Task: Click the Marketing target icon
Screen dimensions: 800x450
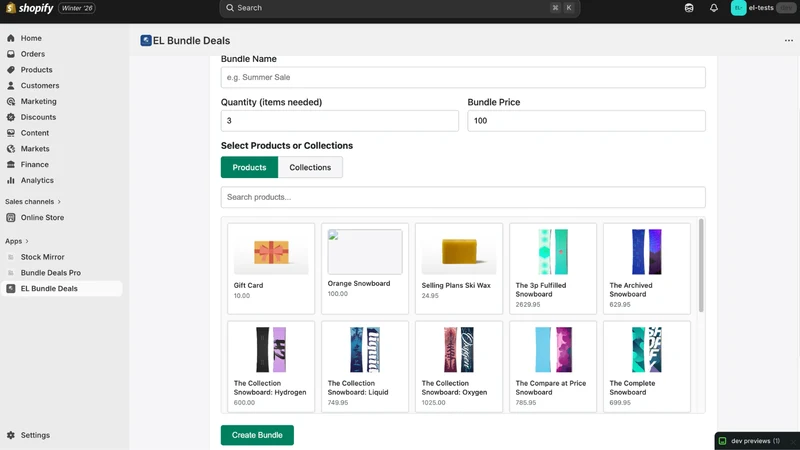Action: point(11,102)
